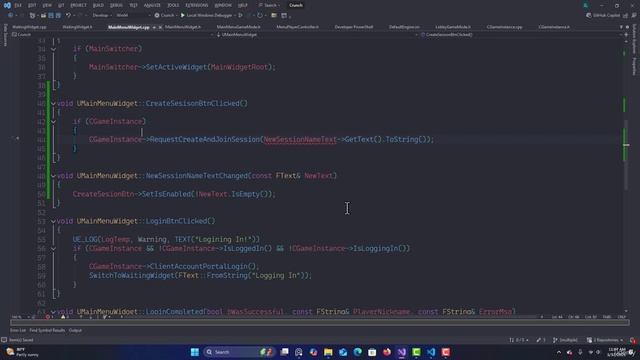Screen dimensions: 640x360
Task: Start the Local Windows Debugger
Action: [x=206, y=16]
